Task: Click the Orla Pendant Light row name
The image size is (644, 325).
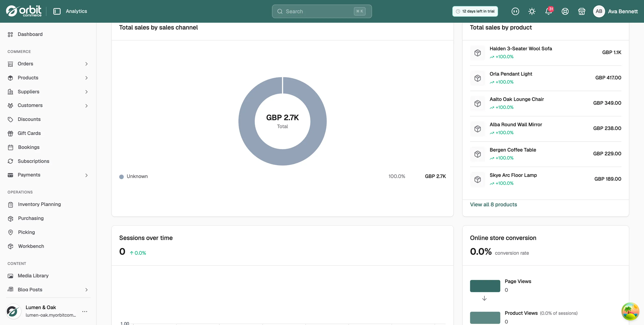Action: [x=511, y=74]
